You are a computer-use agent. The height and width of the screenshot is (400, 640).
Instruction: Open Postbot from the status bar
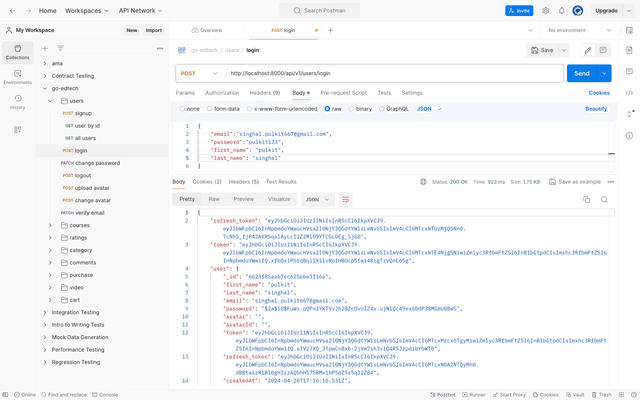pyautogui.click(x=442, y=395)
